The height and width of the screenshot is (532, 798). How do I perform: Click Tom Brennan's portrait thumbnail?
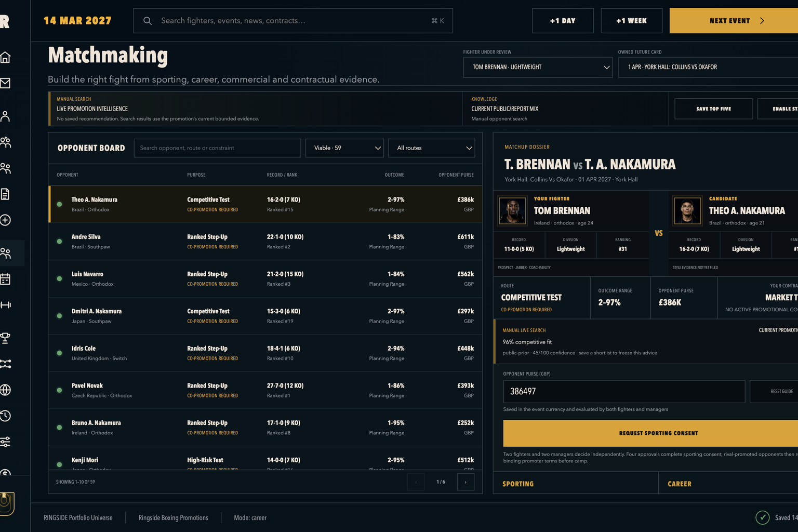click(x=512, y=210)
